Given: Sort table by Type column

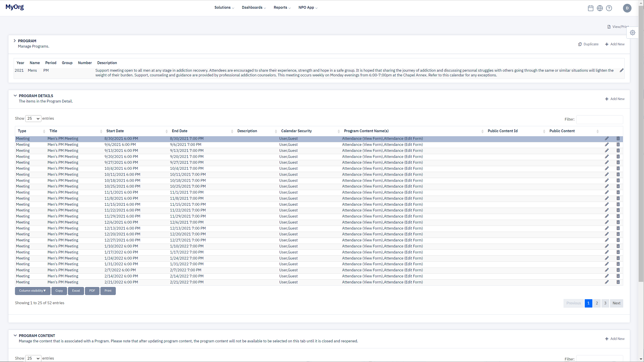Looking at the screenshot, I should 31,131.
